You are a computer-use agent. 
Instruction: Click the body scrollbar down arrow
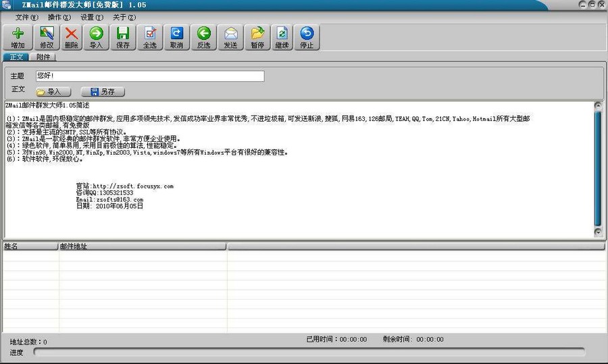598,232
